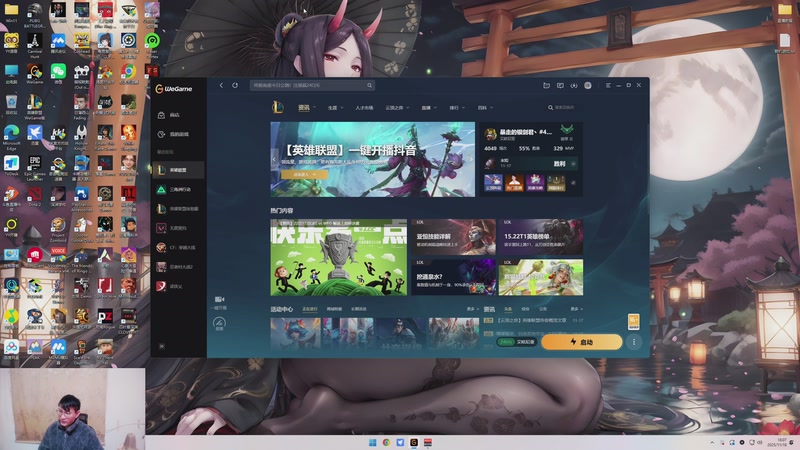This screenshot has height=450, width=800.
Task: Switch to the 资讯 news tab
Action: (304, 108)
